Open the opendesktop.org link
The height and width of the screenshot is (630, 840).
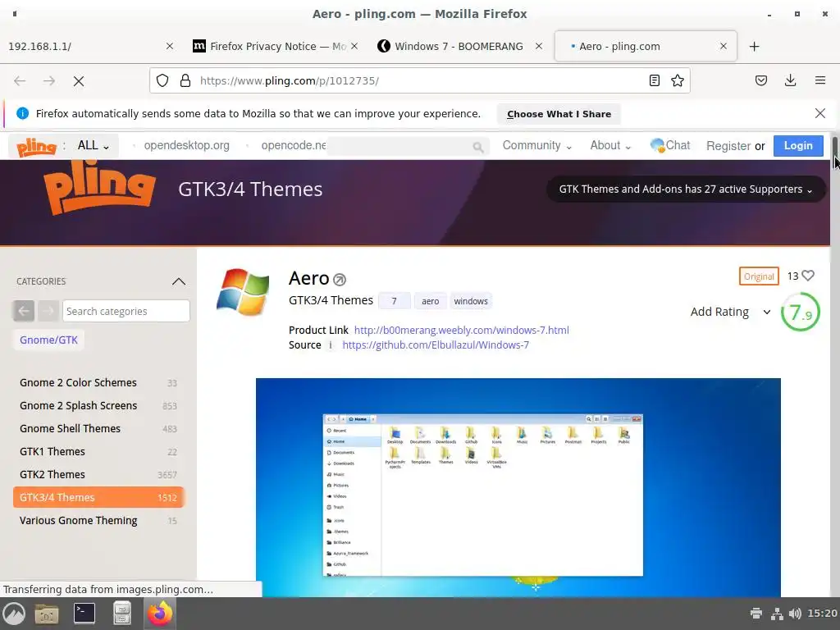tap(186, 146)
